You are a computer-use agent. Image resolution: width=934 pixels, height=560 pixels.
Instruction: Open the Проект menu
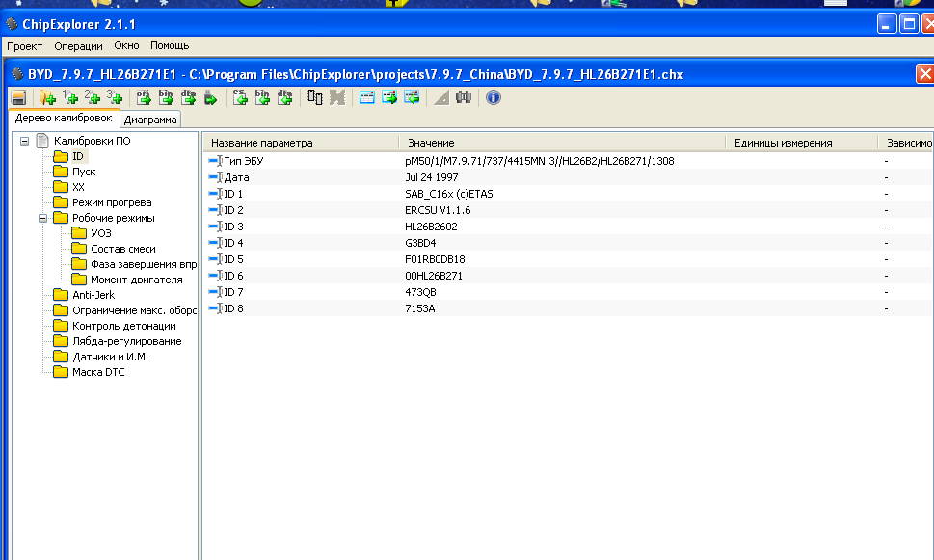coord(24,45)
